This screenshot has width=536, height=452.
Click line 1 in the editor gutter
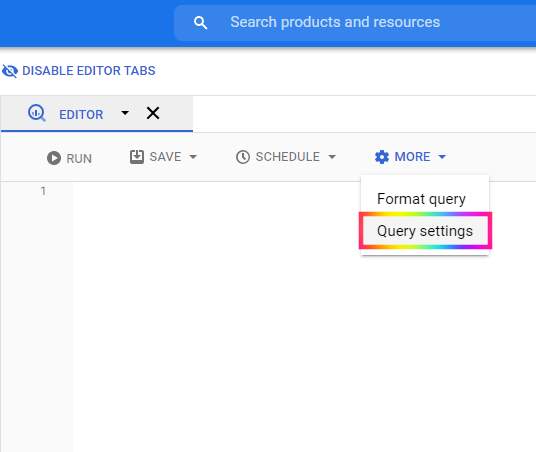point(43,191)
